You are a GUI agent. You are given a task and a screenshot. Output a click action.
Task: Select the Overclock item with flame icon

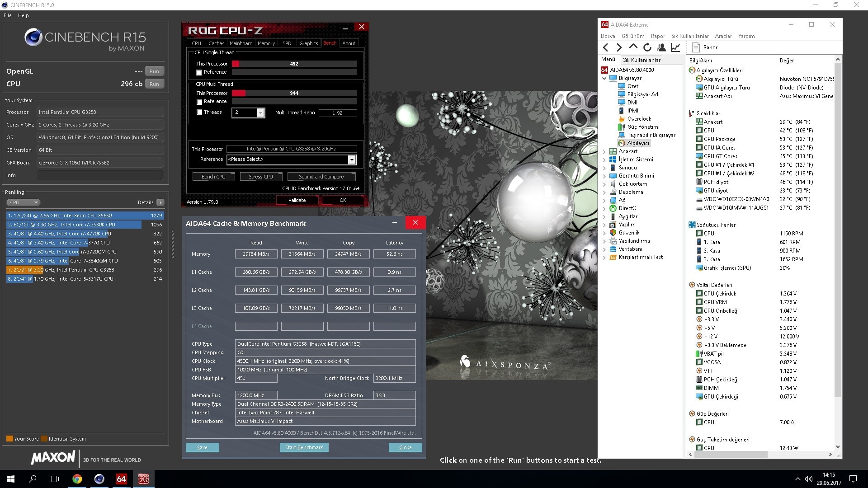pyautogui.click(x=639, y=119)
